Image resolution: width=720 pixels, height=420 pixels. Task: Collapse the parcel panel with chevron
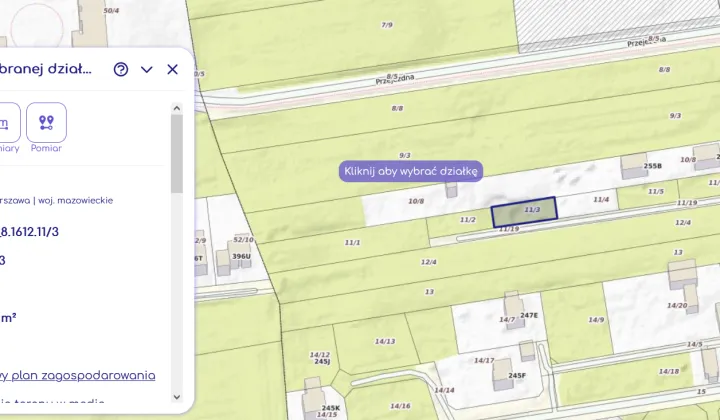(x=146, y=69)
